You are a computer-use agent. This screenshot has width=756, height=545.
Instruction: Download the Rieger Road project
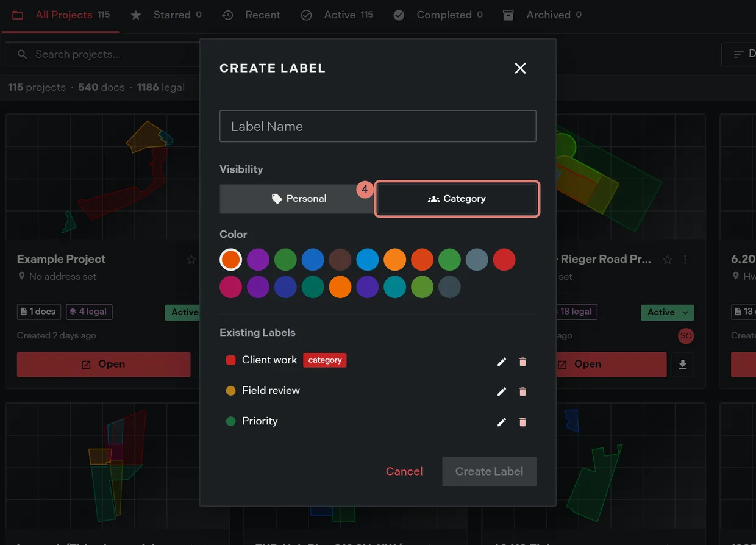[683, 365]
